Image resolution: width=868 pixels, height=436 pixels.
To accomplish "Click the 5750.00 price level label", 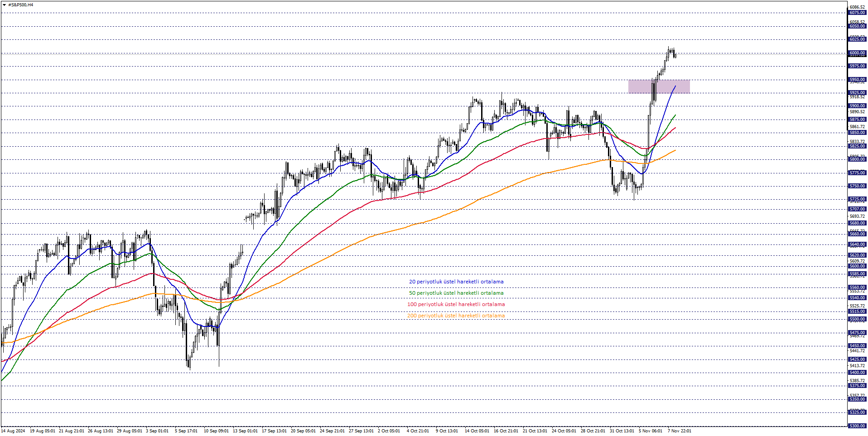I will pos(857,186).
